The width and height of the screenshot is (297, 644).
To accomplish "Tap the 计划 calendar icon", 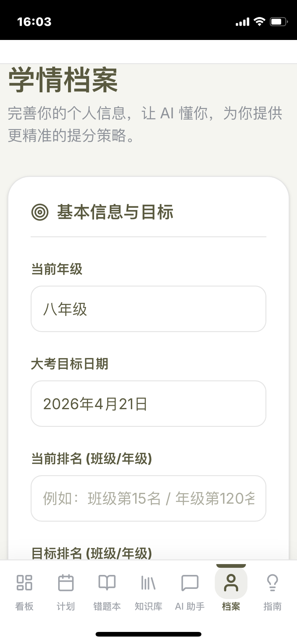I will pos(66,583).
